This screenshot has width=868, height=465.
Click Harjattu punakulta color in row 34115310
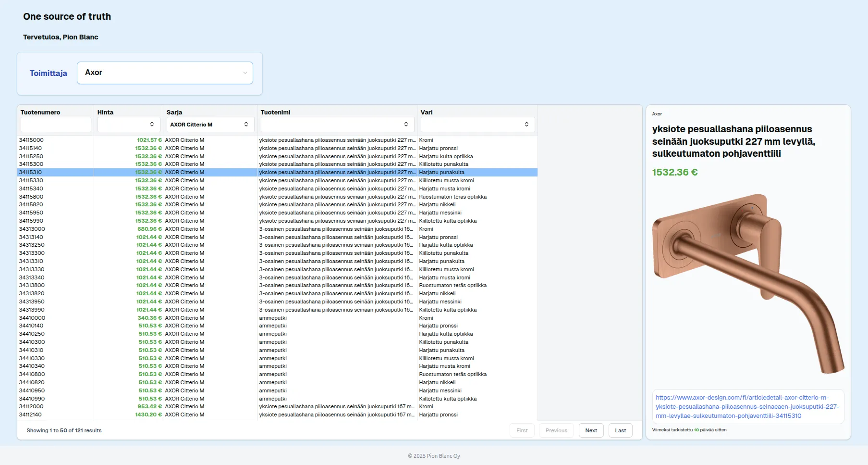[442, 173]
